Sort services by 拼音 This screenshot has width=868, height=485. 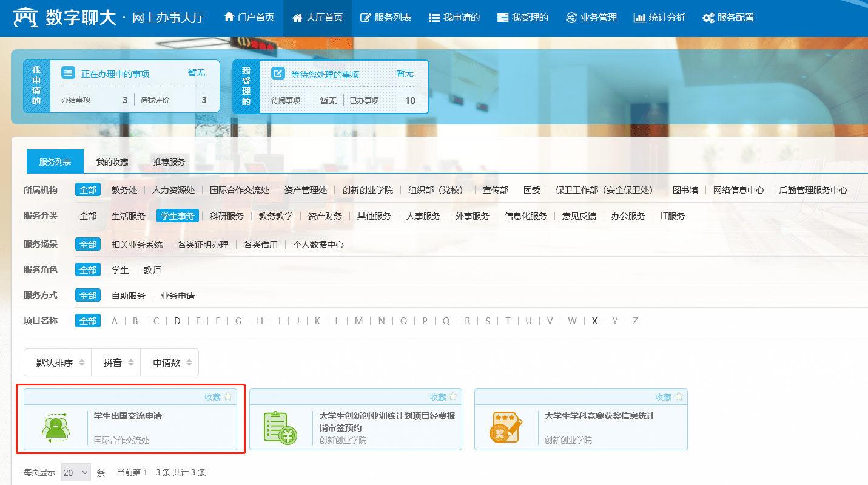pyautogui.click(x=117, y=363)
